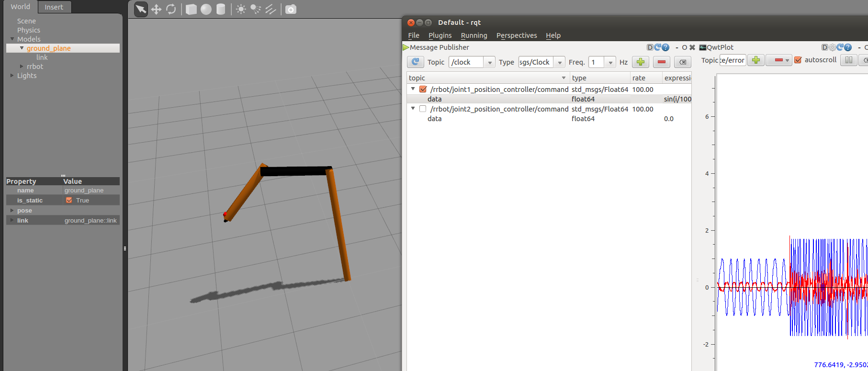The image size is (868, 371).
Task: Take a screenshot with the camera icon
Action: [x=291, y=9]
